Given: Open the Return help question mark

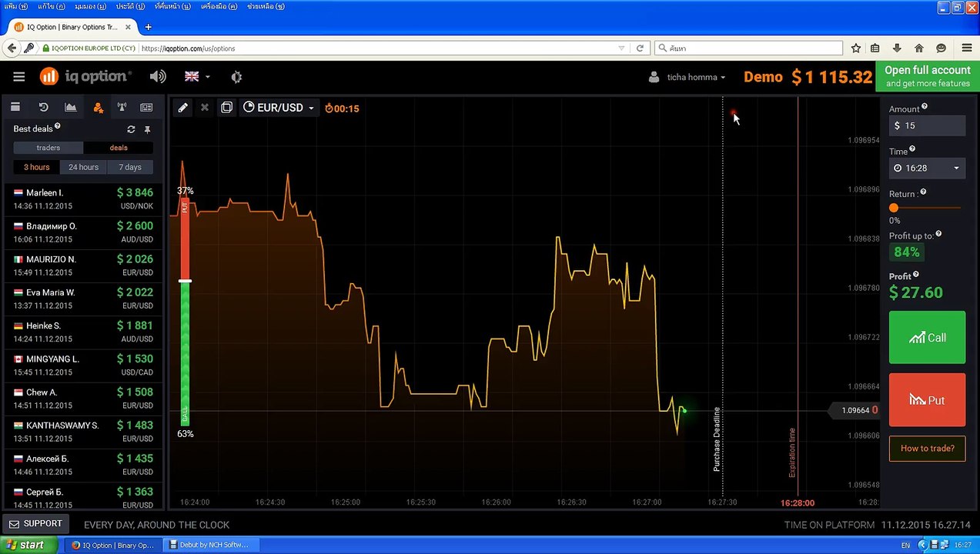Looking at the screenshot, I should (x=923, y=192).
